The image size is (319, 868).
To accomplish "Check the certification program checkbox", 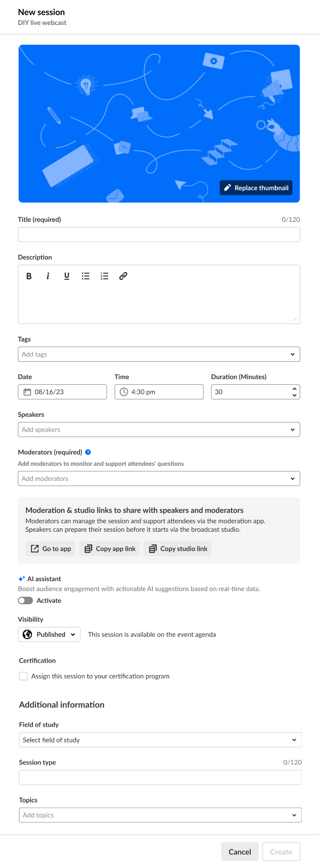I will [24, 676].
